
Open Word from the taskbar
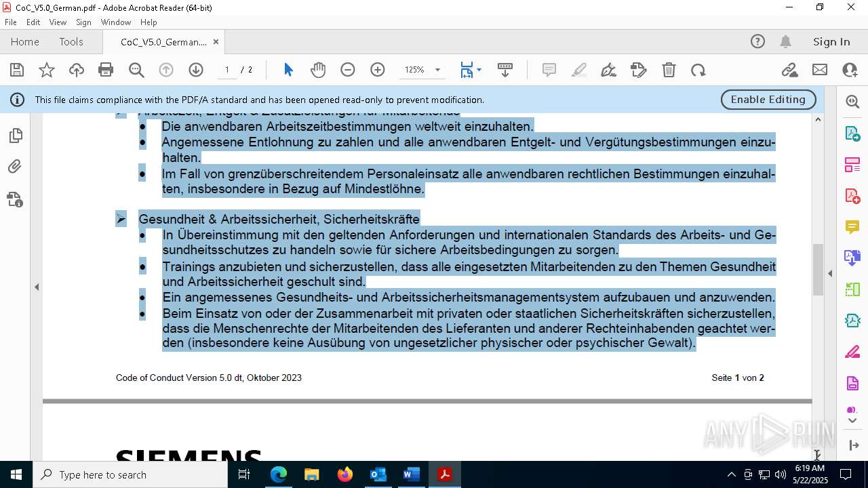pyautogui.click(x=411, y=474)
